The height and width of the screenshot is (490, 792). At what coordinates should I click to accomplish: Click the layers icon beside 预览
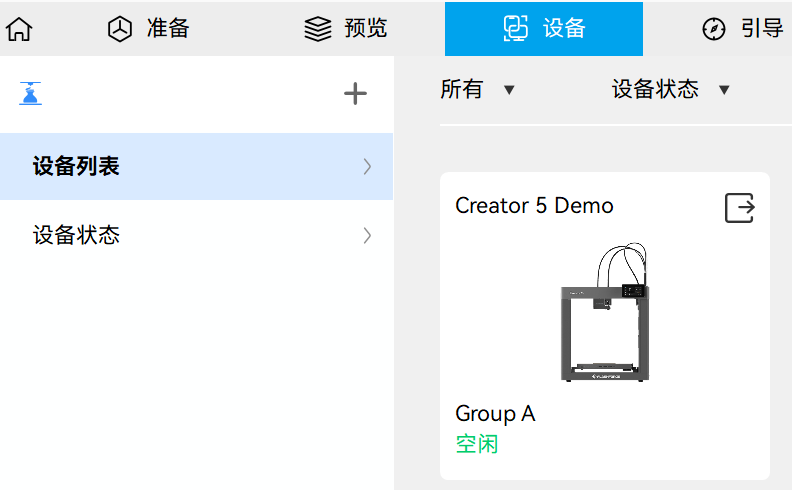[x=318, y=29]
